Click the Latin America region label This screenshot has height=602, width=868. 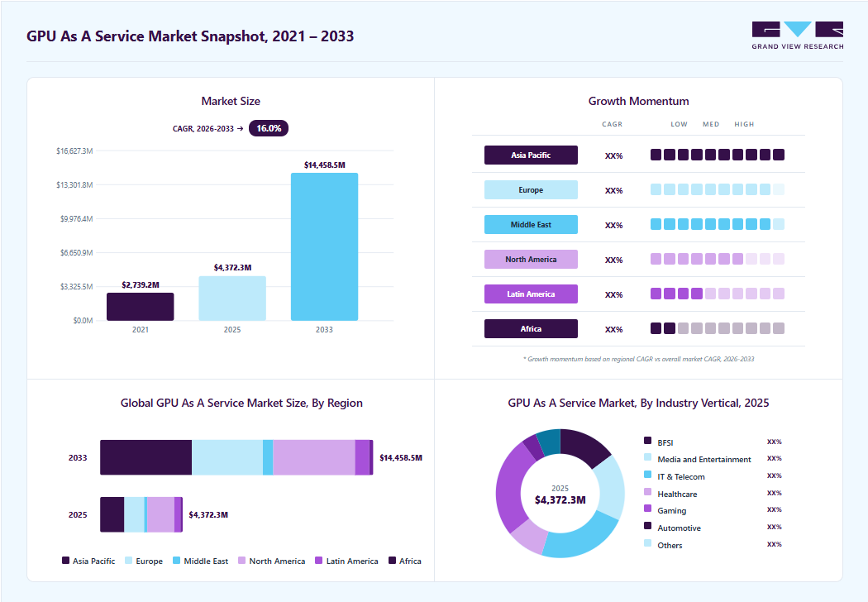[x=531, y=294]
